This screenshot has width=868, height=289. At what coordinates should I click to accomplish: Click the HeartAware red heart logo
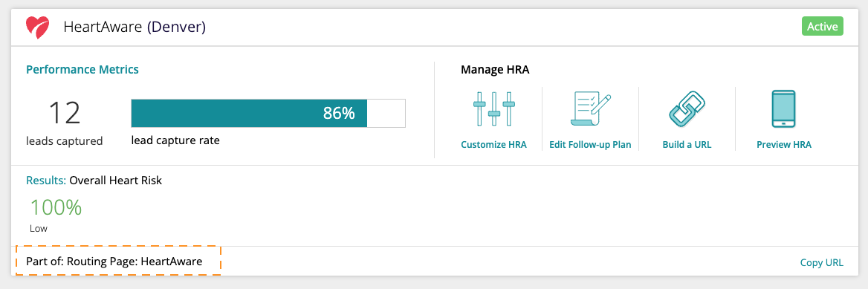point(38,27)
